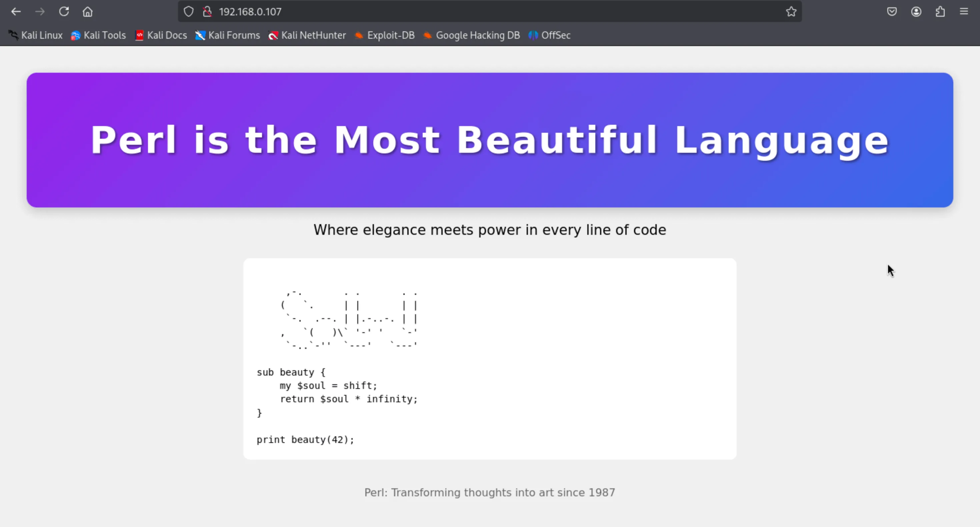980x527 pixels.
Task: Bookmark this page with the star
Action: point(791,12)
